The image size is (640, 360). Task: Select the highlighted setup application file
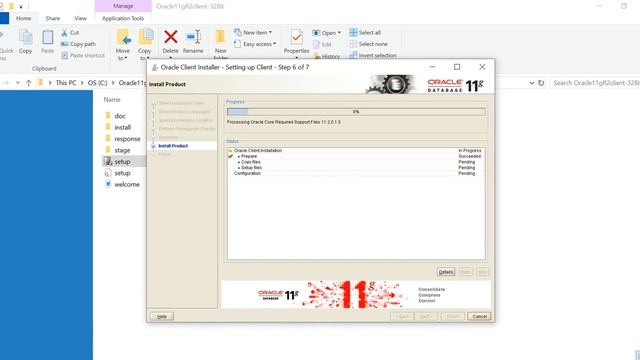pyautogui.click(x=122, y=162)
